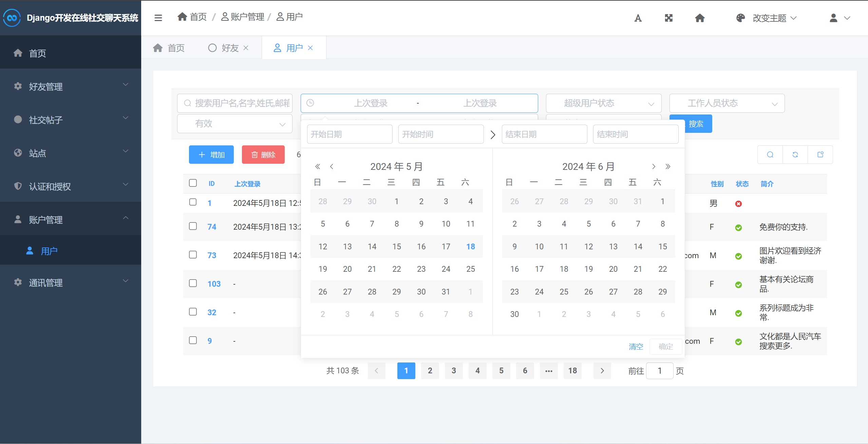
Task: Select June 15 in the calendar
Action: pos(662,246)
